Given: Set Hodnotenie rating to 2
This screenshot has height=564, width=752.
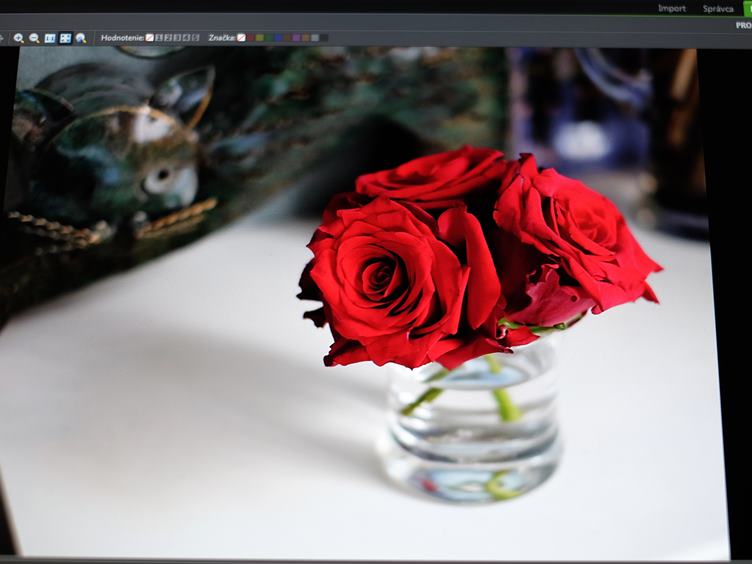Looking at the screenshot, I should coord(168,37).
